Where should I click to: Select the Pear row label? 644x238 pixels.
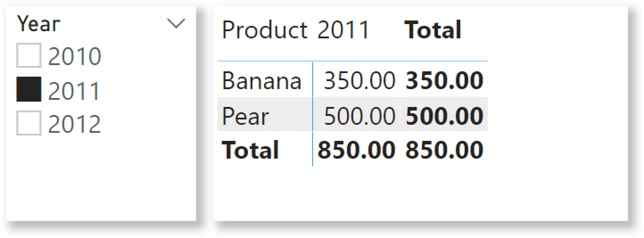coord(245,117)
